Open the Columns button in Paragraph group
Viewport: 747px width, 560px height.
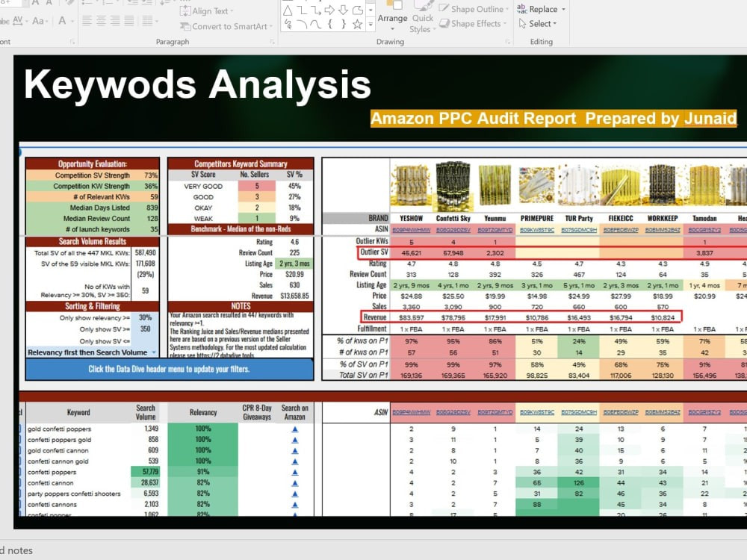pyautogui.click(x=149, y=20)
